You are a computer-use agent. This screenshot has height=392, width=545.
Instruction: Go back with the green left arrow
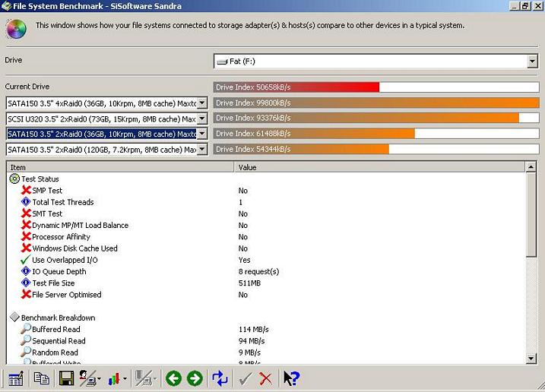click(173, 378)
